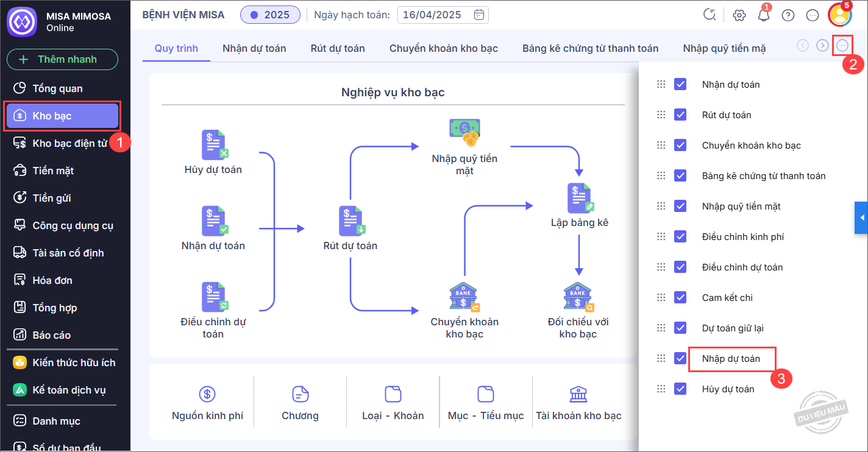868x452 pixels.
Task: Open the Lập bảng kê workflow icon
Action: (x=580, y=198)
